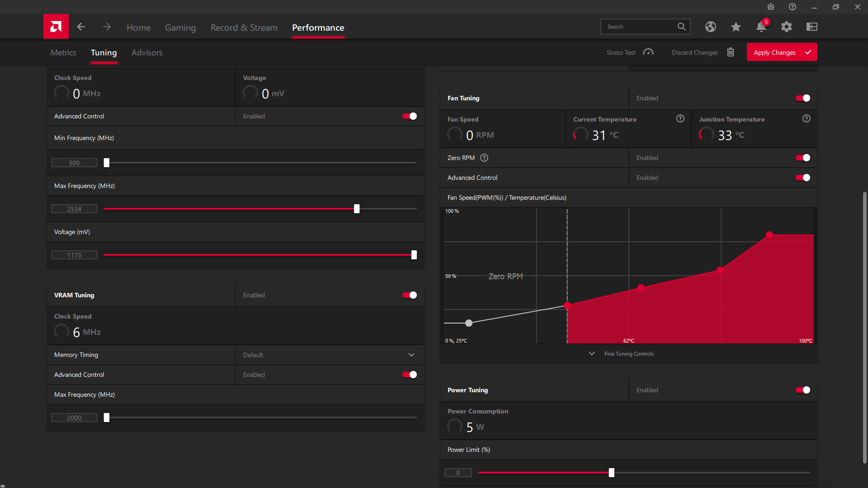Open settings gear icon
868x488 pixels.
787,27
